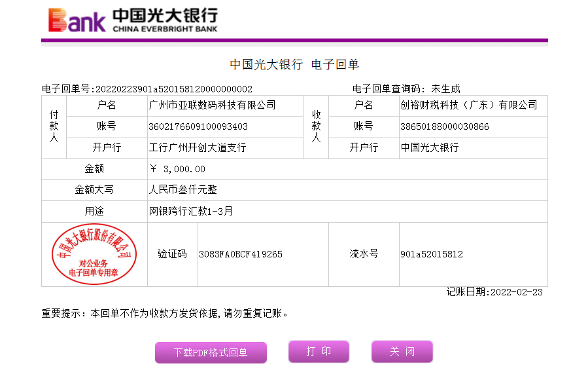Click the 关闭 button
The width and height of the screenshot is (588, 372).
tap(402, 351)
